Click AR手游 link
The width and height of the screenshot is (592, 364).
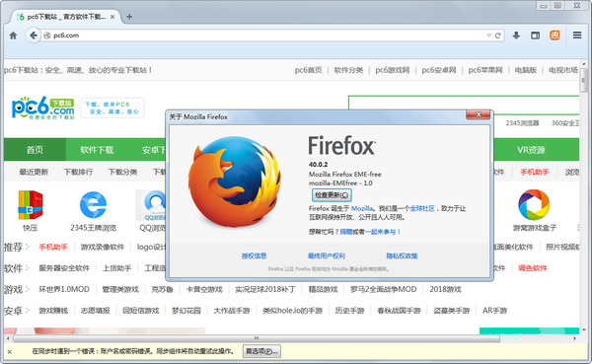[x=494, y=311]
